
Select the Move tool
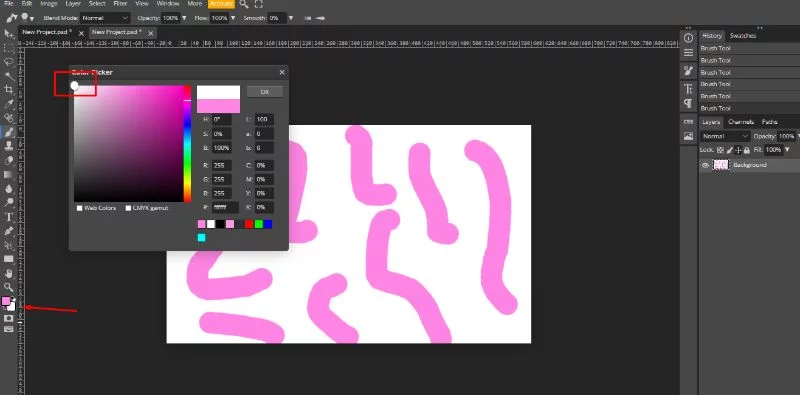[9, 34]
